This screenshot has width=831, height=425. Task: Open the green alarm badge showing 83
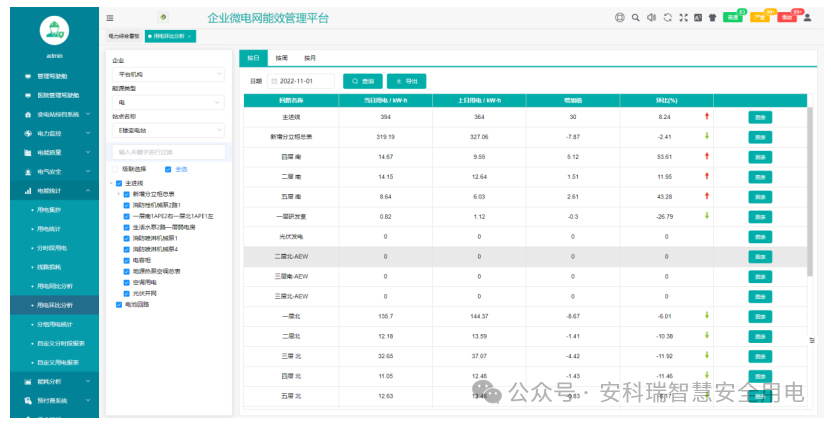(x=734, y=16)
